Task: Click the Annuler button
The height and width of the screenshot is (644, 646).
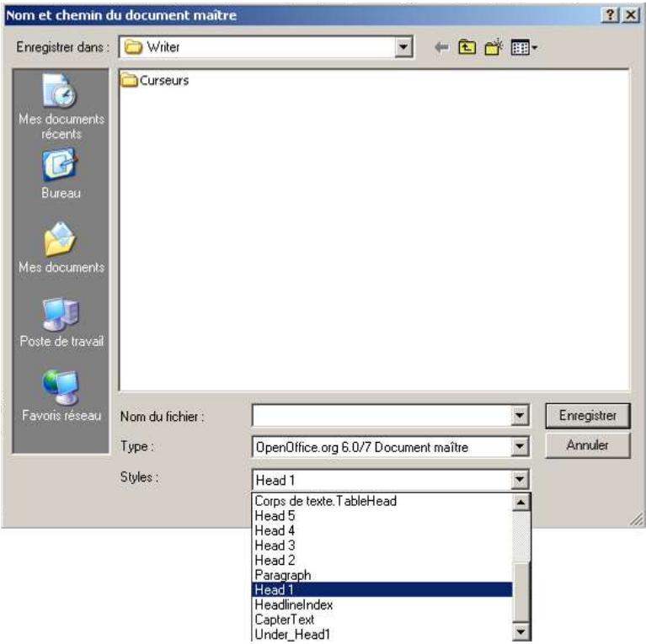Action: click(x=588, y=445)
